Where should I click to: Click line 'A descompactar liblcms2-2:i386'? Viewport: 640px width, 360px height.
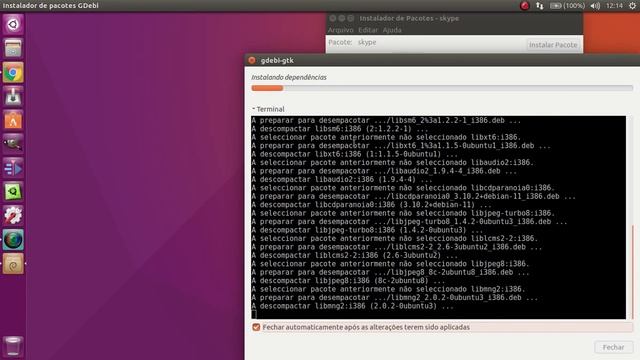click(x=354, y=256)
